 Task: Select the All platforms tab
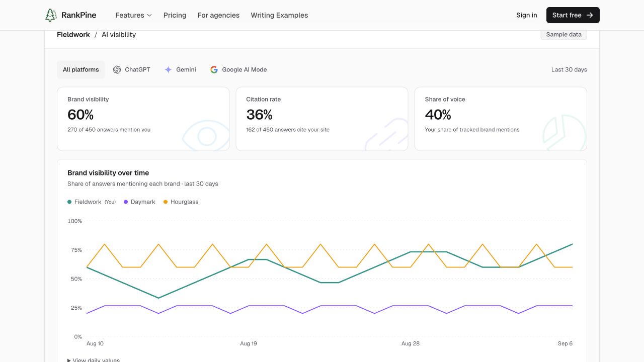pos(81,70)
